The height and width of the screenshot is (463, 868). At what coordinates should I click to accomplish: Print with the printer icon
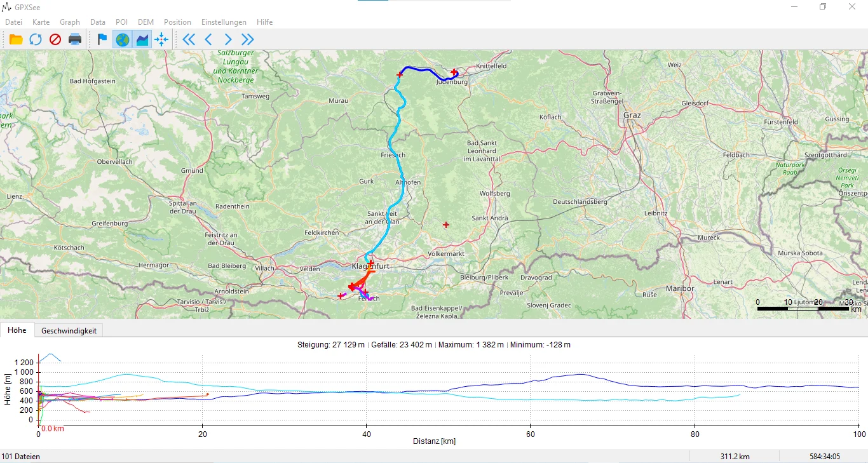click(x=75, y=39)
